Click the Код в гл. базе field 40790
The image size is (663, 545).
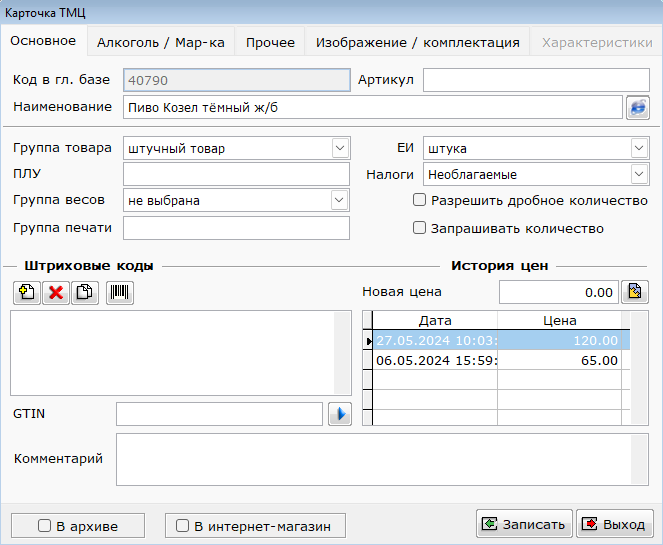click(237, 80)
